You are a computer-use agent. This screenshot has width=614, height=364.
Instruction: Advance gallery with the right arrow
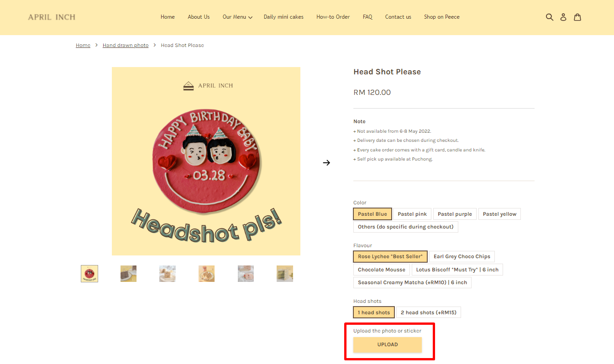tap(326, 162)
